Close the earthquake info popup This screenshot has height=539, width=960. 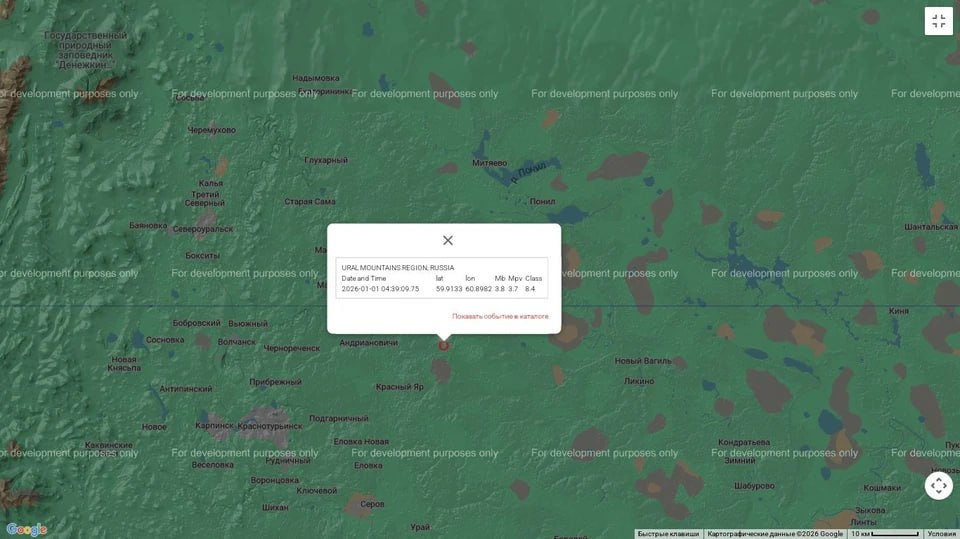(447, 240)
